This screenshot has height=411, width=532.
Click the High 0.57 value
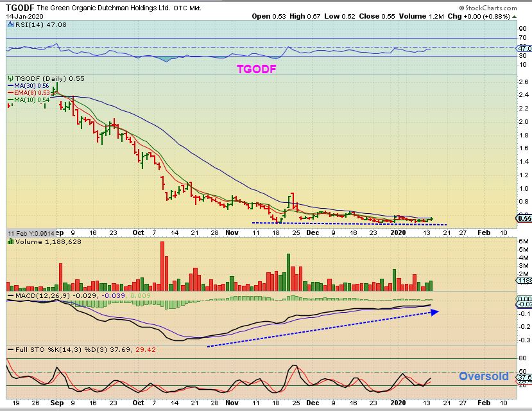305,16
